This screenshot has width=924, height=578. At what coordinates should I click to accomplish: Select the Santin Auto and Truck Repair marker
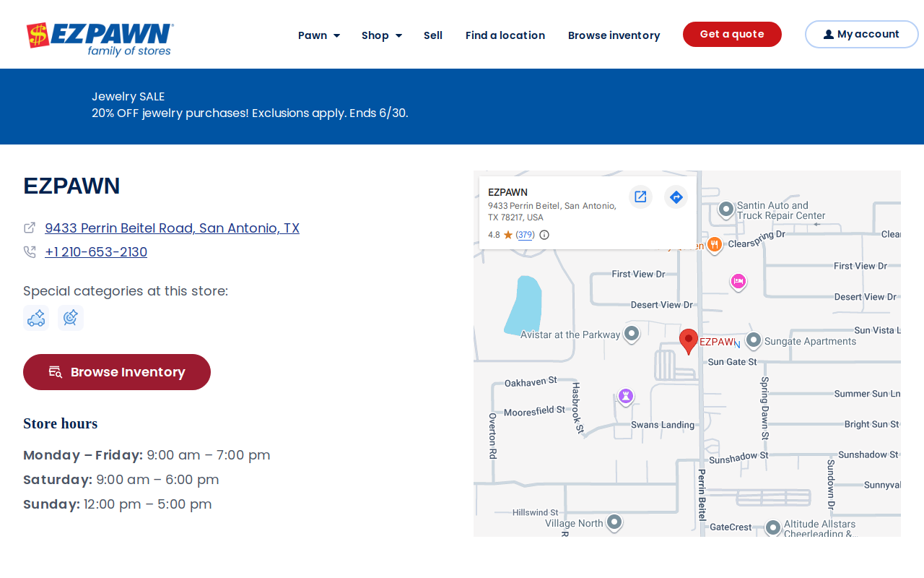tap(726, 210)
